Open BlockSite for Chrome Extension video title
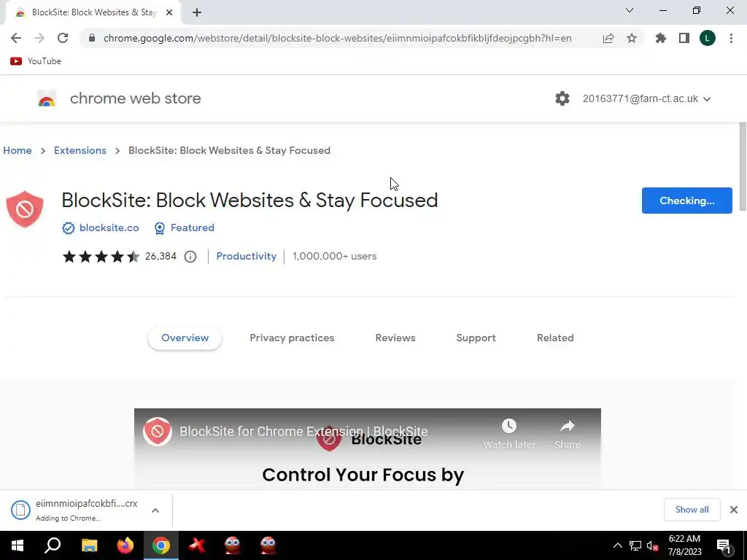 [303, 432]
